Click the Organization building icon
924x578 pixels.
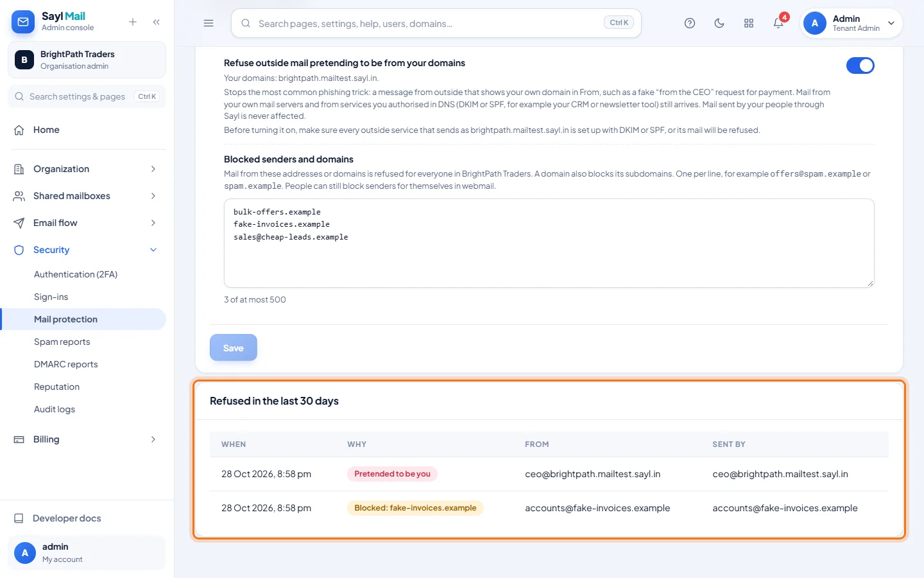[19, 169]
